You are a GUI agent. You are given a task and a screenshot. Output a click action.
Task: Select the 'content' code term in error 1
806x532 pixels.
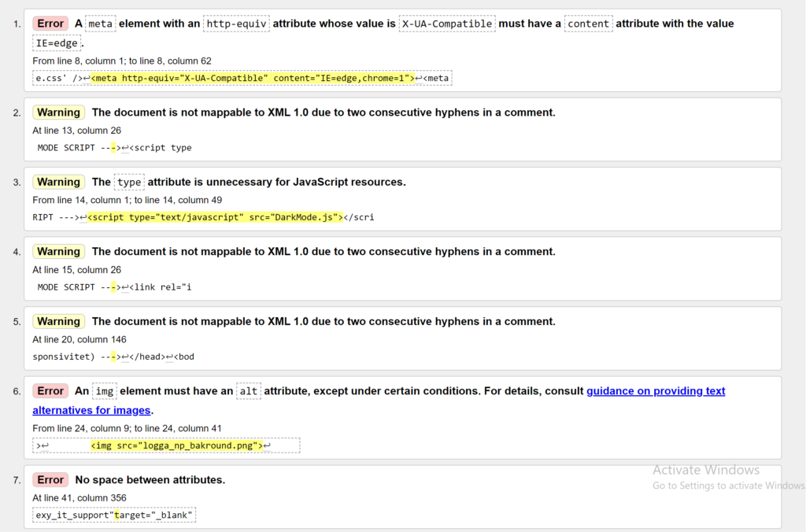pos(589,24)
